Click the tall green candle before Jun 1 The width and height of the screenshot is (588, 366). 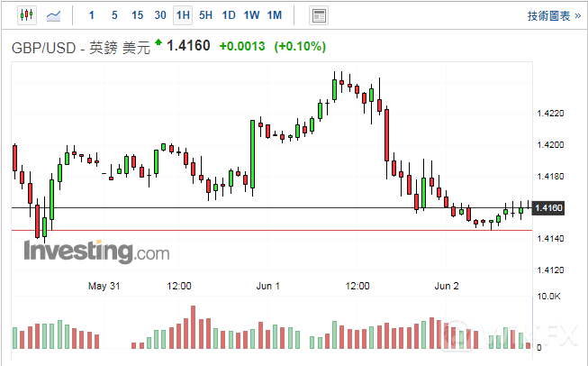pyautogui.click(x=253, y=154)
